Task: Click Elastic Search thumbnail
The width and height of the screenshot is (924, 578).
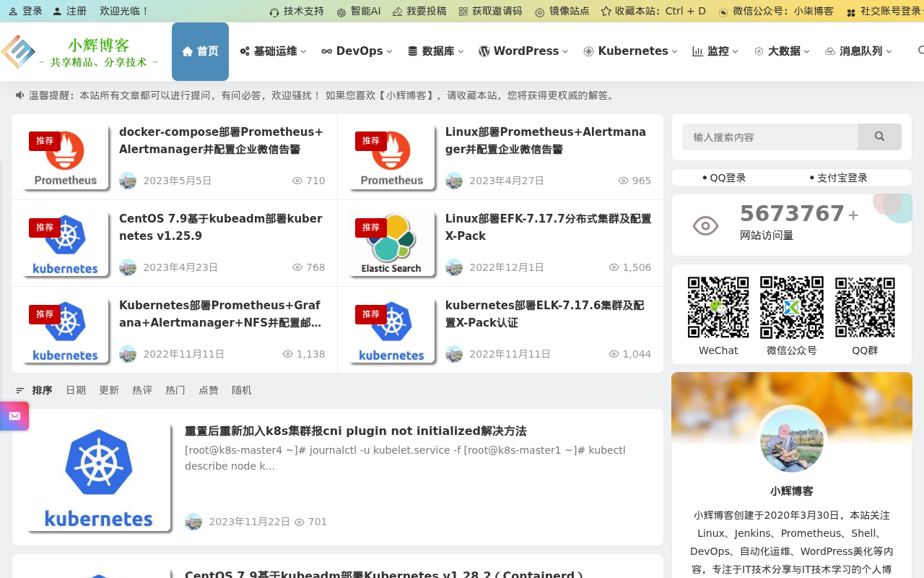Action: coord(391,243)
